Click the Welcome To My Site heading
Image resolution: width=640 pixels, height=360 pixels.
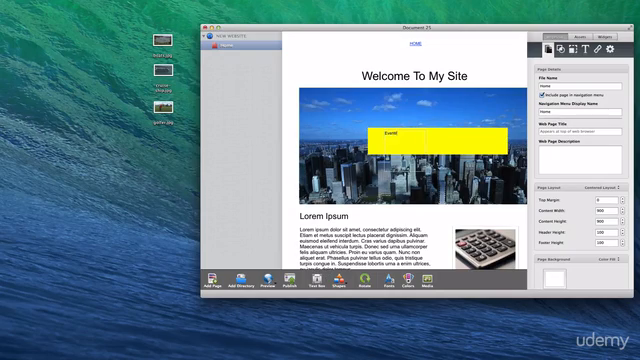click(x=414, y=76)
